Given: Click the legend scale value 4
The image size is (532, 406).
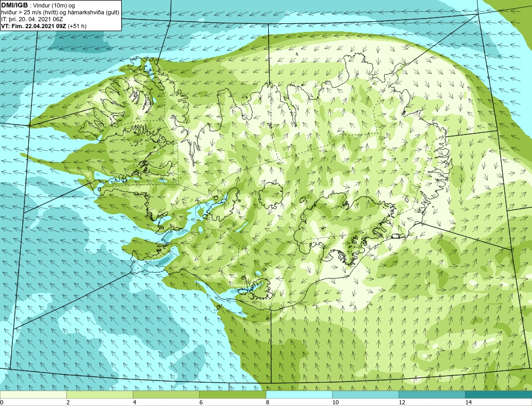Looking at the screenshot, I should pos(135,402).
